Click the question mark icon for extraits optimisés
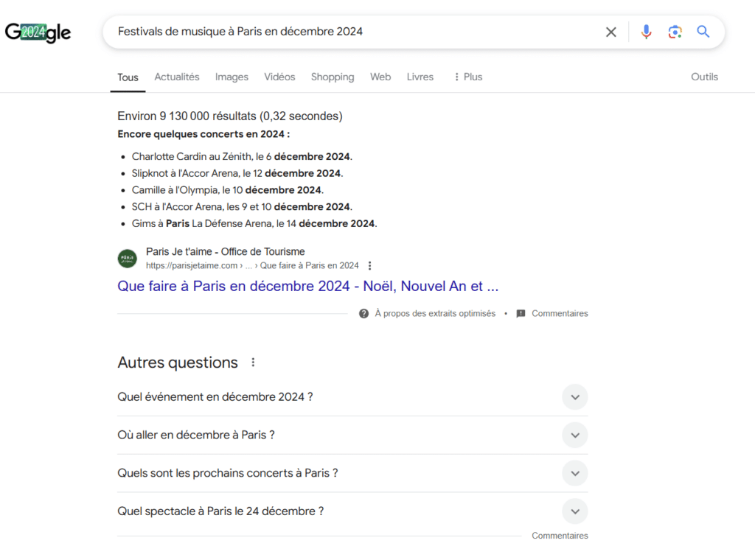Viewport: 755px width, 560px height. coord(364,314)
